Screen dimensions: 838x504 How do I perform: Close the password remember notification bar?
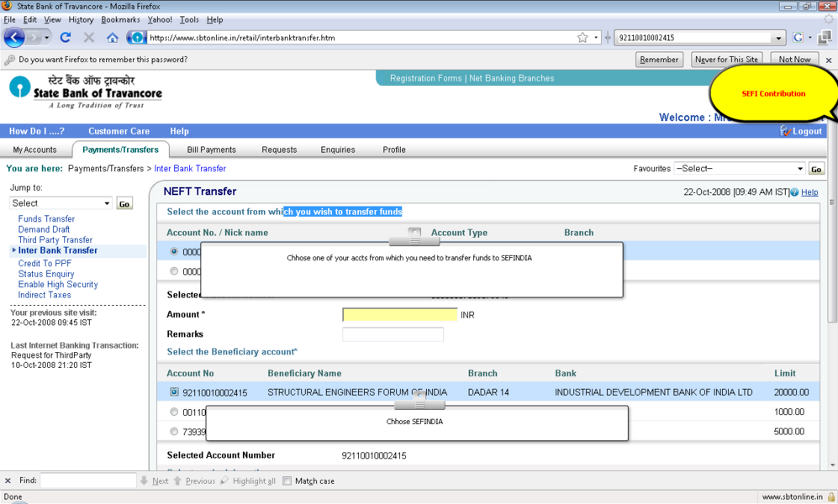click(828, 60)
